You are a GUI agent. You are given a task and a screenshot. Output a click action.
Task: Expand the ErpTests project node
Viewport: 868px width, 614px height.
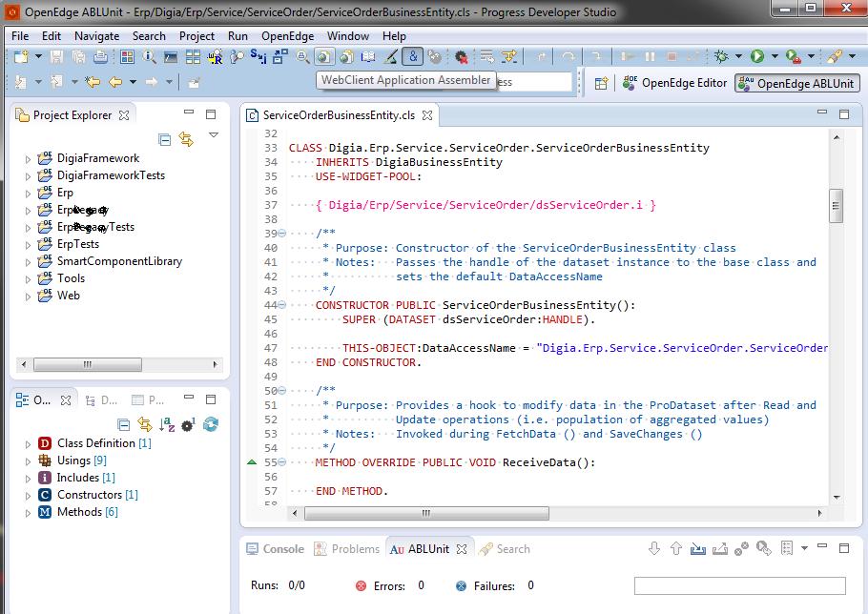pos(28,245)
